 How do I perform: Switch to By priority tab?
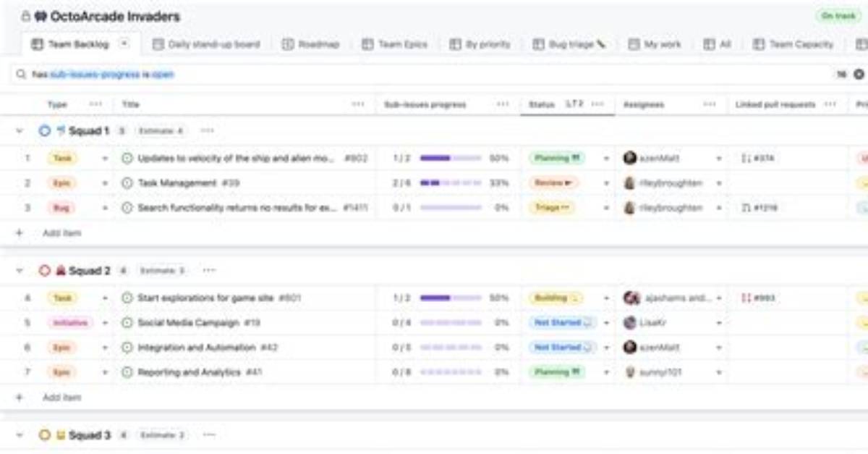click(x=480, y=44)
